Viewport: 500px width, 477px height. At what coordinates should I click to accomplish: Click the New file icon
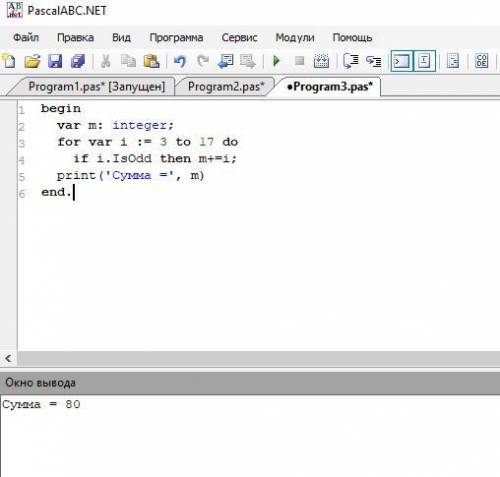pyautogui.click(x=9, y=61)
